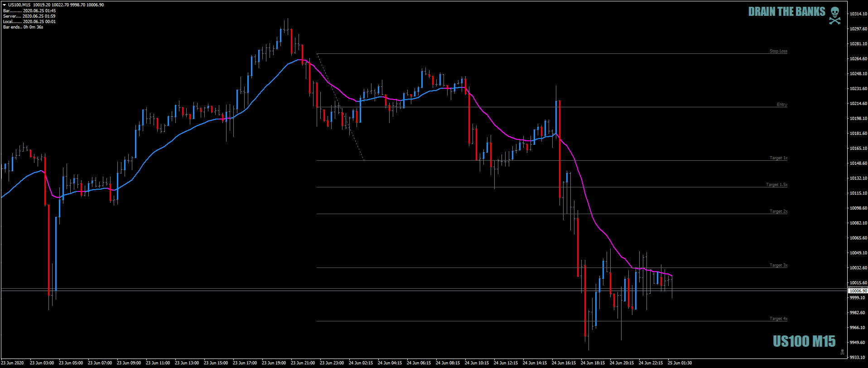Click the current price tag on the price axis
868x368 pixels.
[x=858, y=291]
